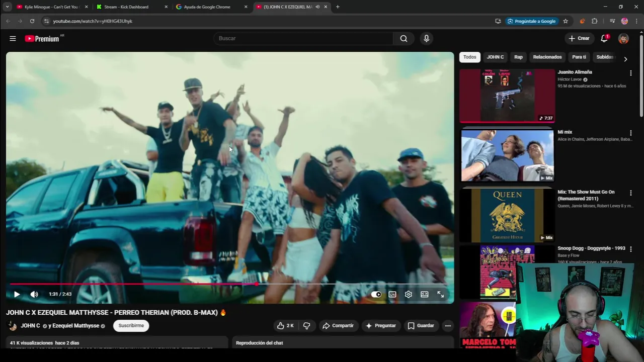
Task: Select the Rap filter chip
Action: point(518,57)
